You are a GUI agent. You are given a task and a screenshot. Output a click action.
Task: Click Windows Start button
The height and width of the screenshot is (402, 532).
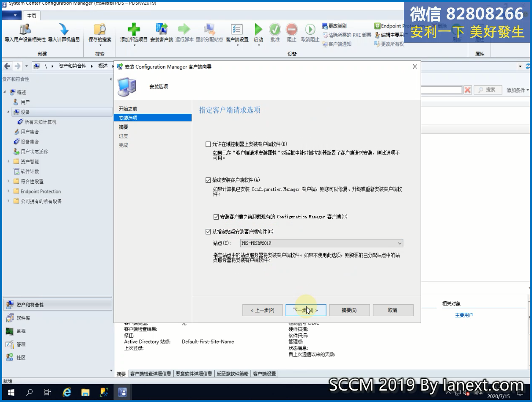(x=11, y=392)
